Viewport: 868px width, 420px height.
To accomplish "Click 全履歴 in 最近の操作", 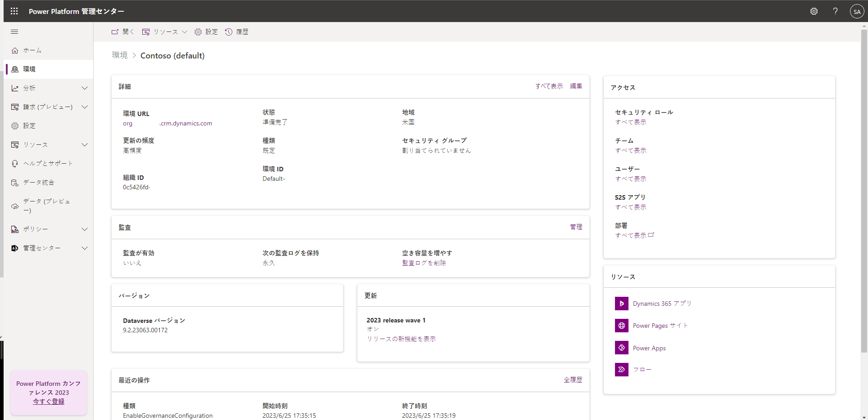I will coord(573,380).
